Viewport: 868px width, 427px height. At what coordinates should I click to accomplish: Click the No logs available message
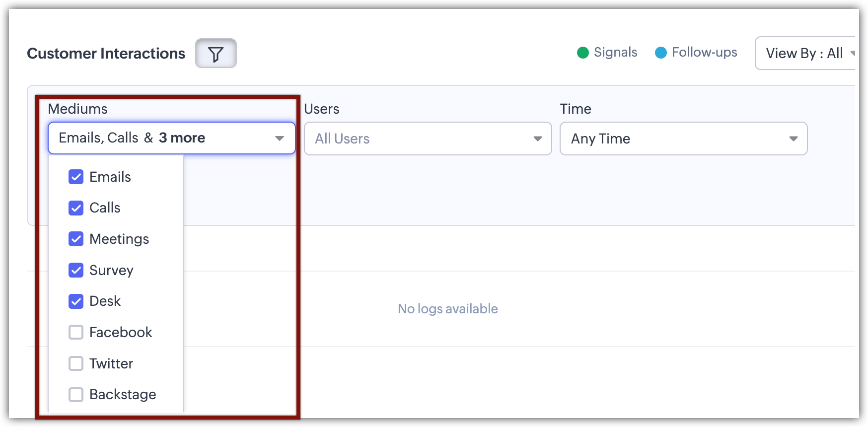447,309
